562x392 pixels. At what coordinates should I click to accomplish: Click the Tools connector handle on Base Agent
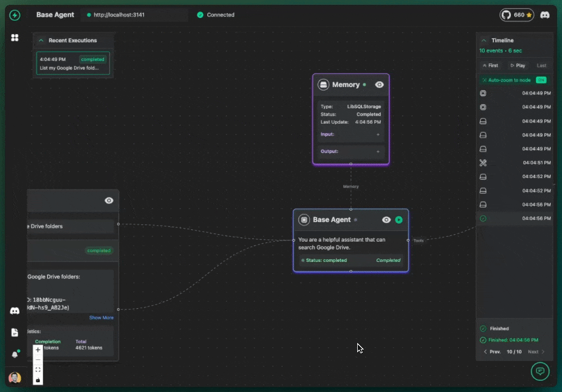pyautogui.click(x=408, y=241)
